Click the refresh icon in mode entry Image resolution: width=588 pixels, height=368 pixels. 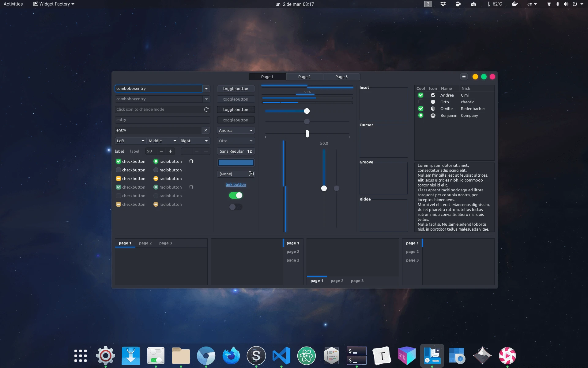pos(206,109)
